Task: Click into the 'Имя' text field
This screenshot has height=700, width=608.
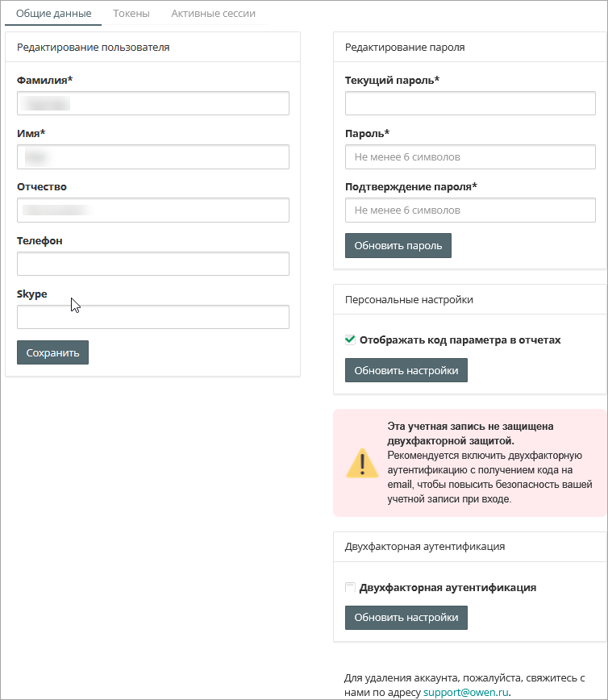Action: tap(152, 156)
